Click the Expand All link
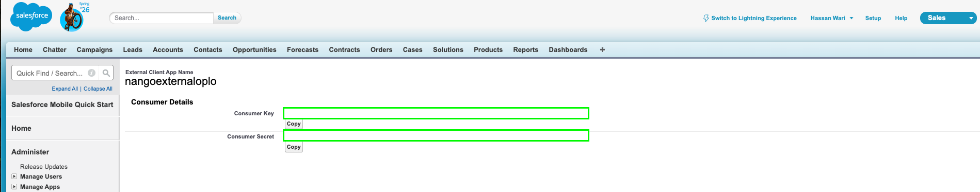Viewport: 980px width, 192px height. (x=65, y=89)
